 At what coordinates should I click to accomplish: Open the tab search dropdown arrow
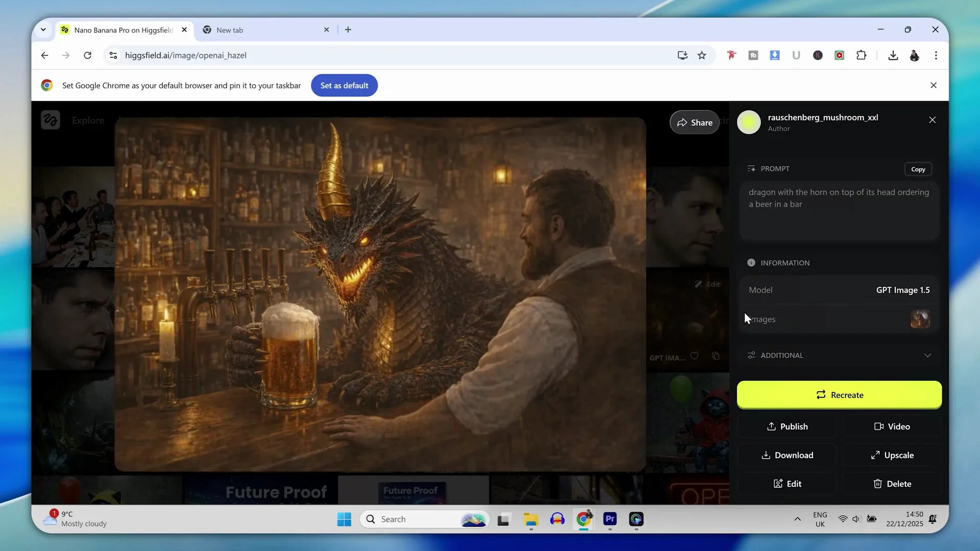coord(43,30)
